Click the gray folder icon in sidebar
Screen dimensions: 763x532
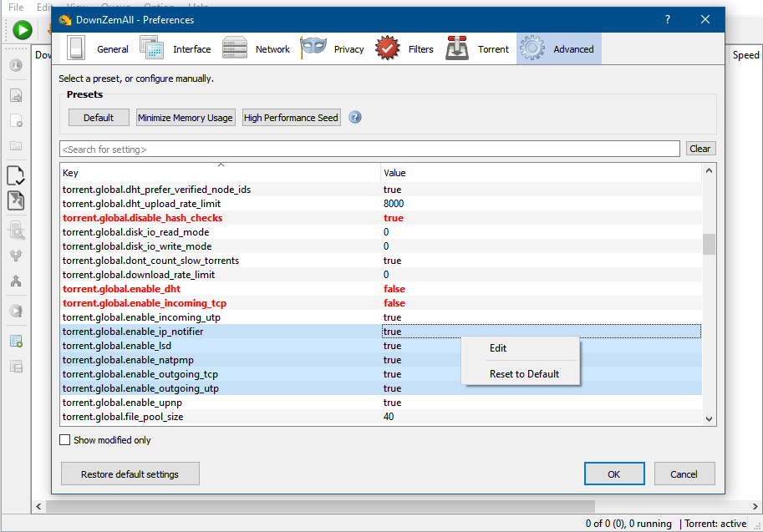[x=16, y=145]
